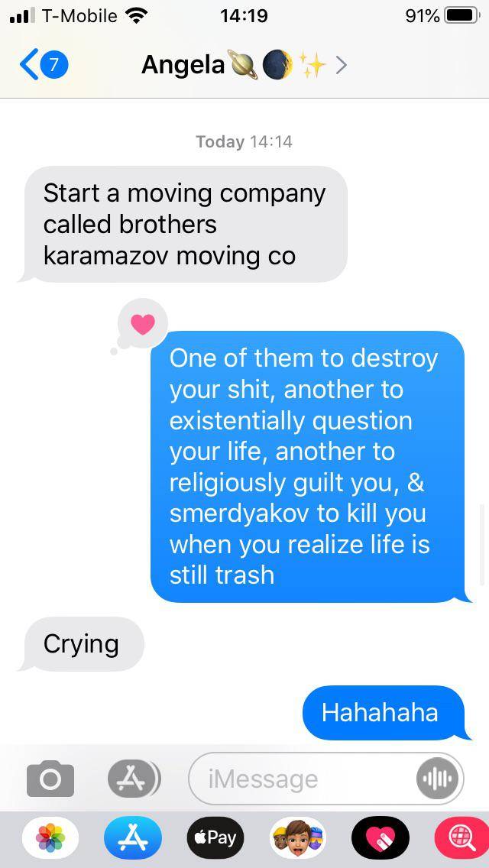Select the 'Crying' message bubble
This screenshot has height=868, width=489.
coord(82,644)
